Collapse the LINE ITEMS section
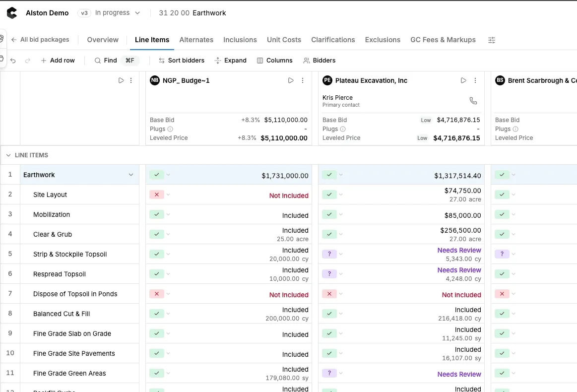Screen dimensions: 577x392 (x=8, y=155)
